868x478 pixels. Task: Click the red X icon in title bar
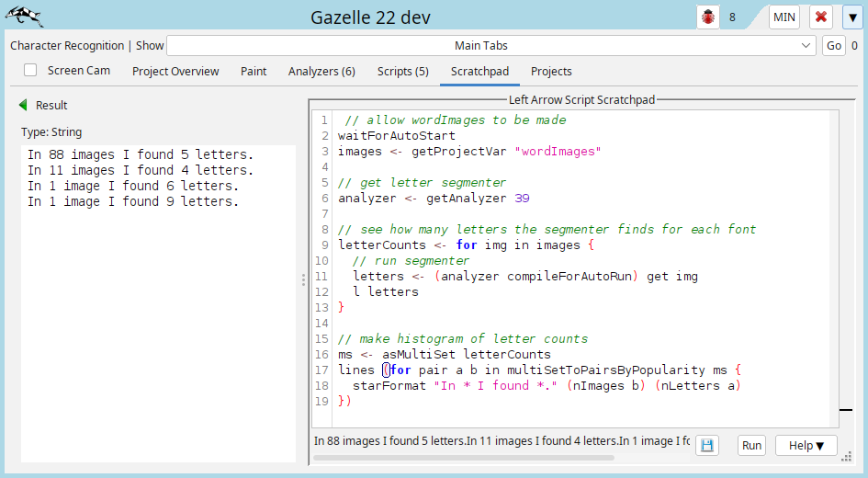pos(821,17)
